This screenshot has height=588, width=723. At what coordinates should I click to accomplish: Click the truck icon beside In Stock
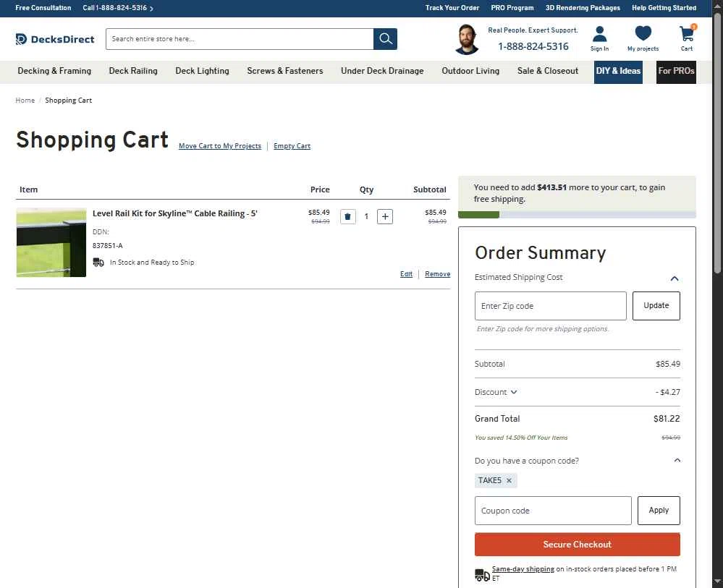coord(98,263)
